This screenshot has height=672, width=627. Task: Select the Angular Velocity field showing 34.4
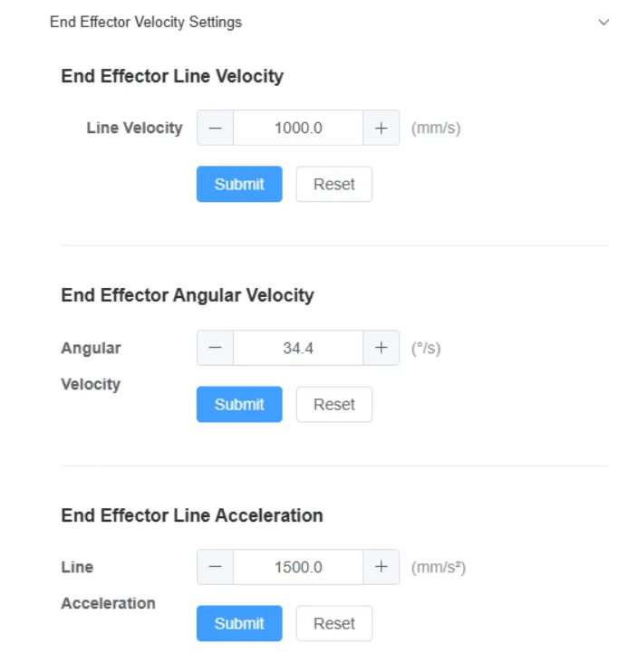298,348
